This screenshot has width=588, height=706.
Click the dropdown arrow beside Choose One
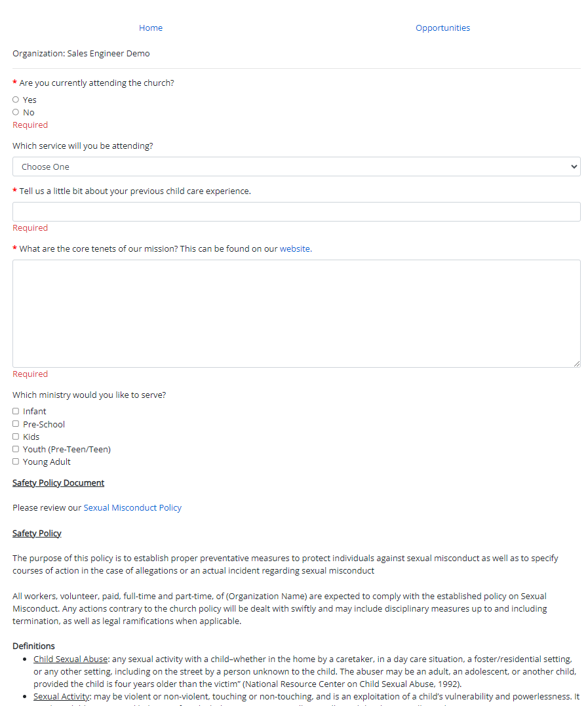pyautogui.click(x=574, y=167)
